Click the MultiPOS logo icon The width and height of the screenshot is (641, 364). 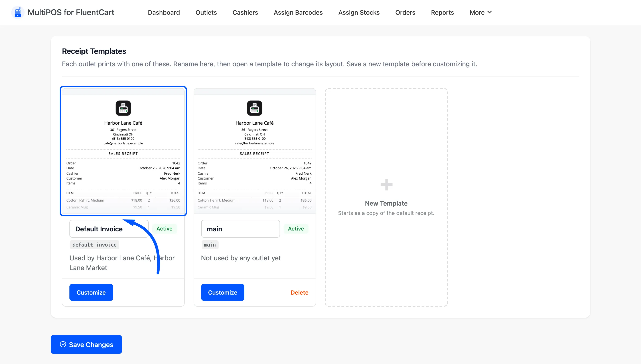(18, 12)
